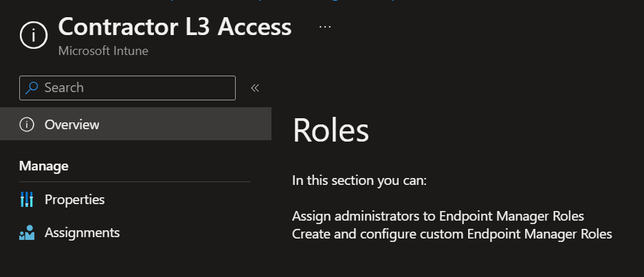
Task: Click the Properties sliders icon
Action: pyautogui.click(x=27, y=200)
